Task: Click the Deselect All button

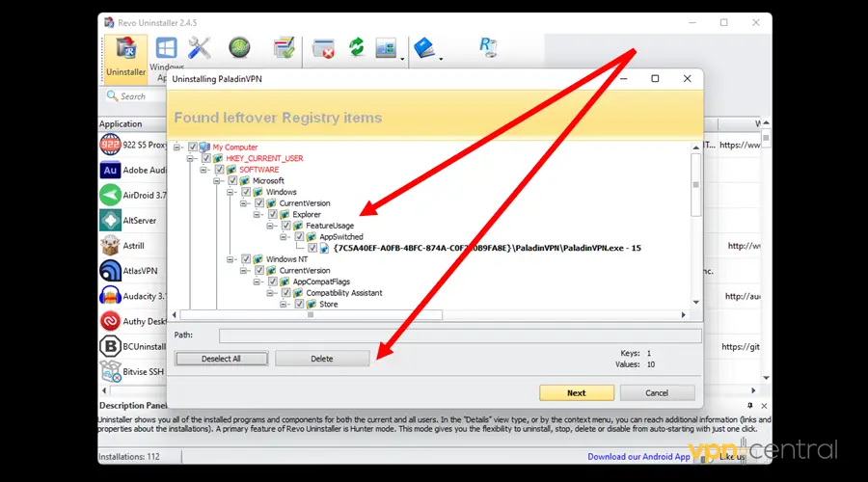Action: (222, 359)
